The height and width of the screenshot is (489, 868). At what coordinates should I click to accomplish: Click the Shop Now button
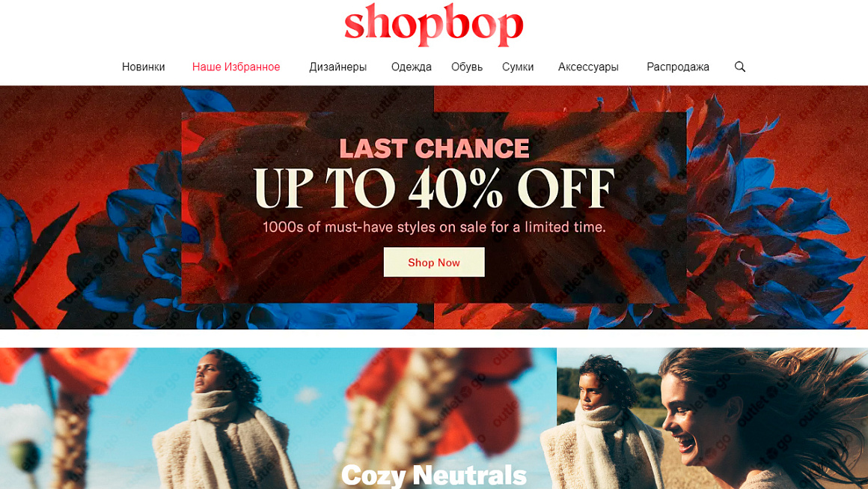434,263
